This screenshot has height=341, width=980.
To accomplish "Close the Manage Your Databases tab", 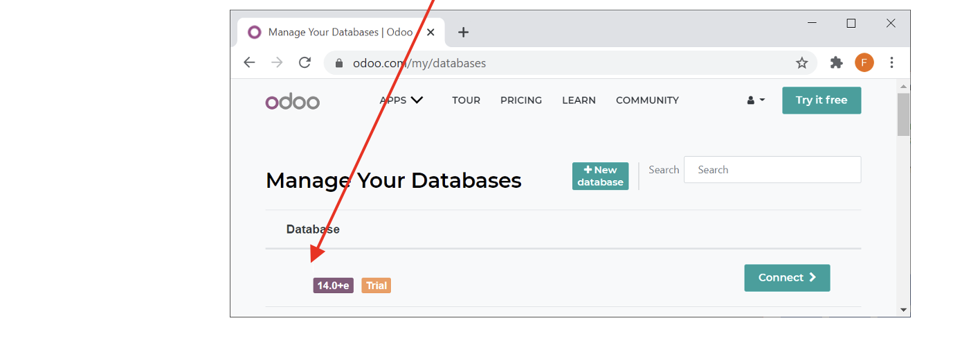I will tap(431, 32).
